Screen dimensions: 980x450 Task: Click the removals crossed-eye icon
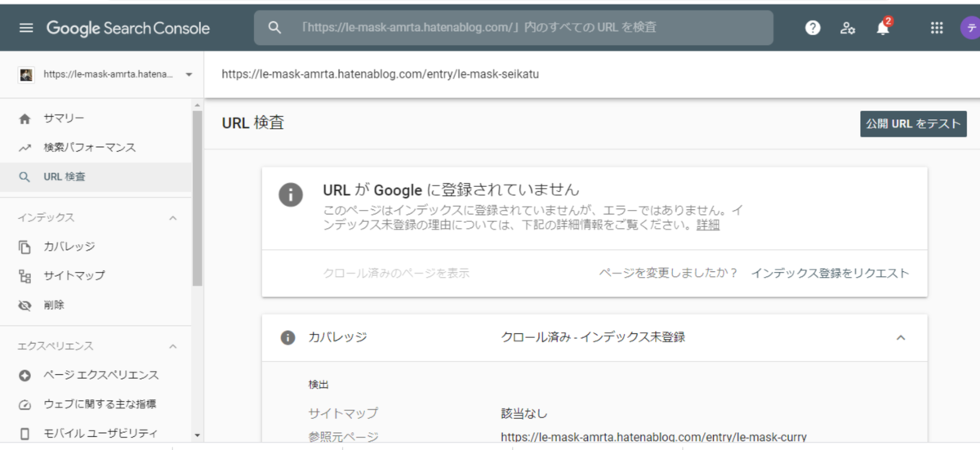pyautogui.click(x=25, y=305)
